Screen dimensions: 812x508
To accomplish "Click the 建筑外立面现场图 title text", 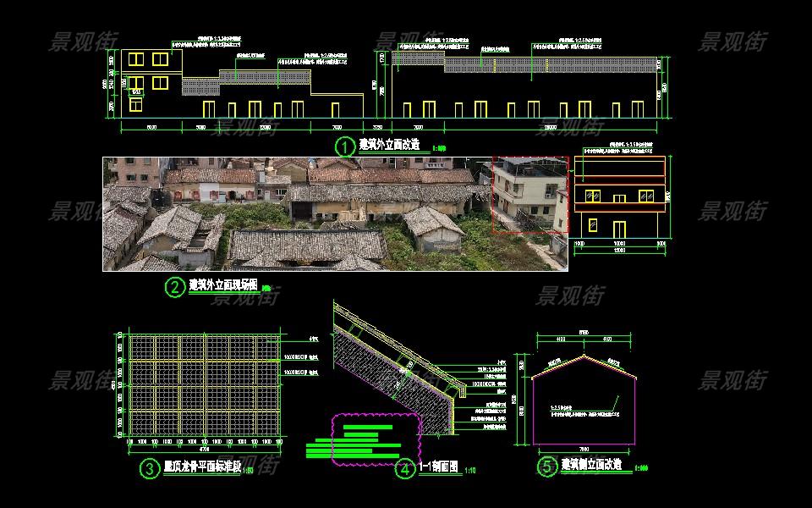I will click(223, 285).
